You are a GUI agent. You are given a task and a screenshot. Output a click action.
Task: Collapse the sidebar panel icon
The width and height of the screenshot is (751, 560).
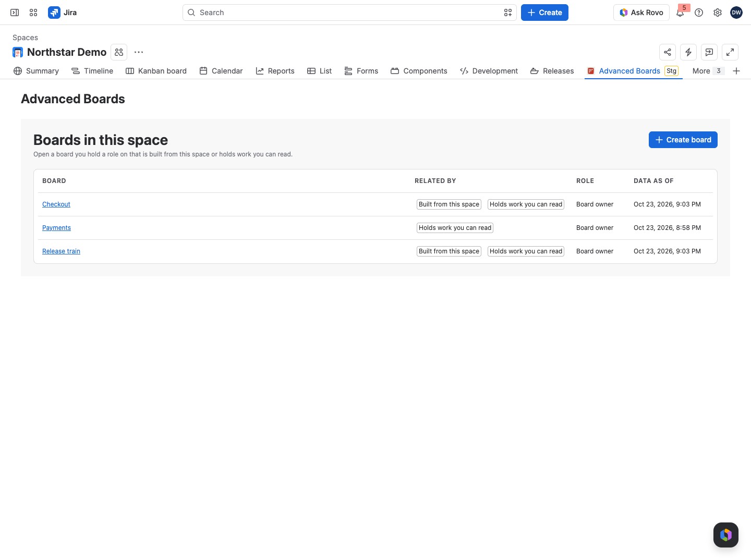pyautogui.click(x=15, y=13)
